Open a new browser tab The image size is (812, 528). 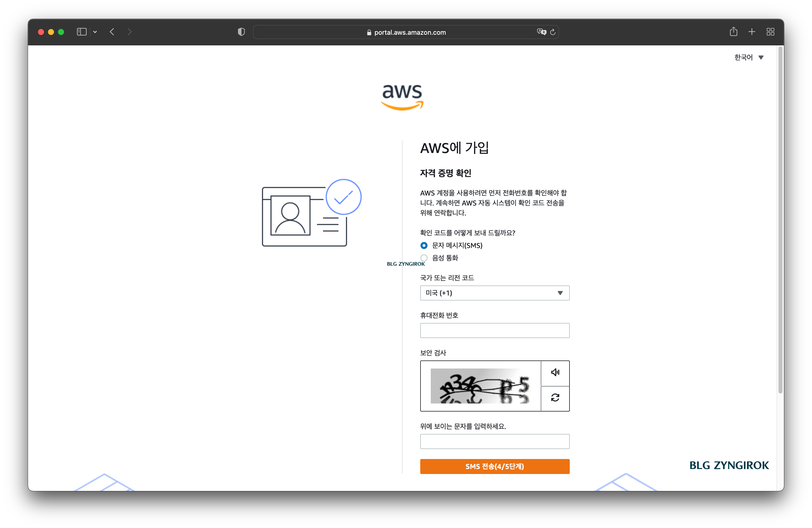751,32
